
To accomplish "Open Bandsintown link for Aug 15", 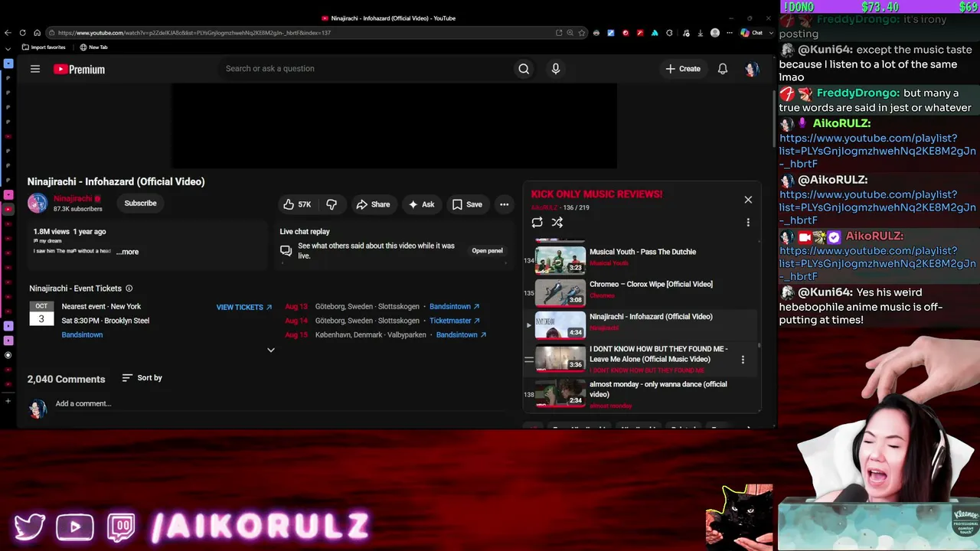I will click(x=461, y=334).
